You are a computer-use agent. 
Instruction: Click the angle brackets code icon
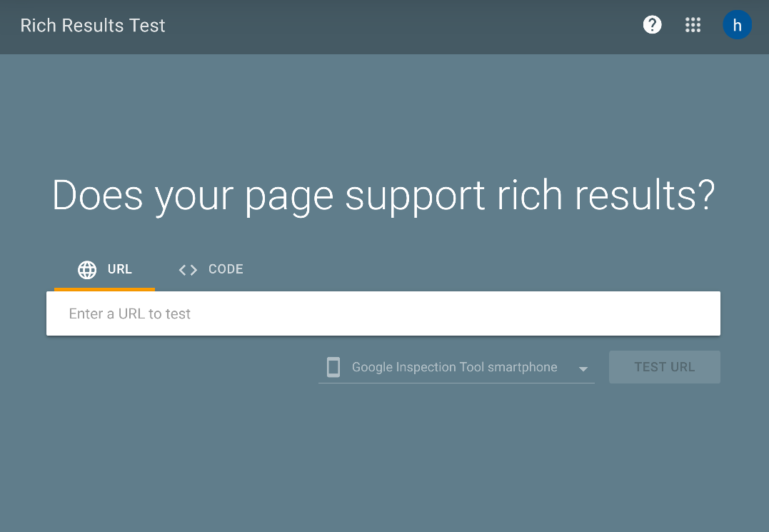tap(188, 270)
